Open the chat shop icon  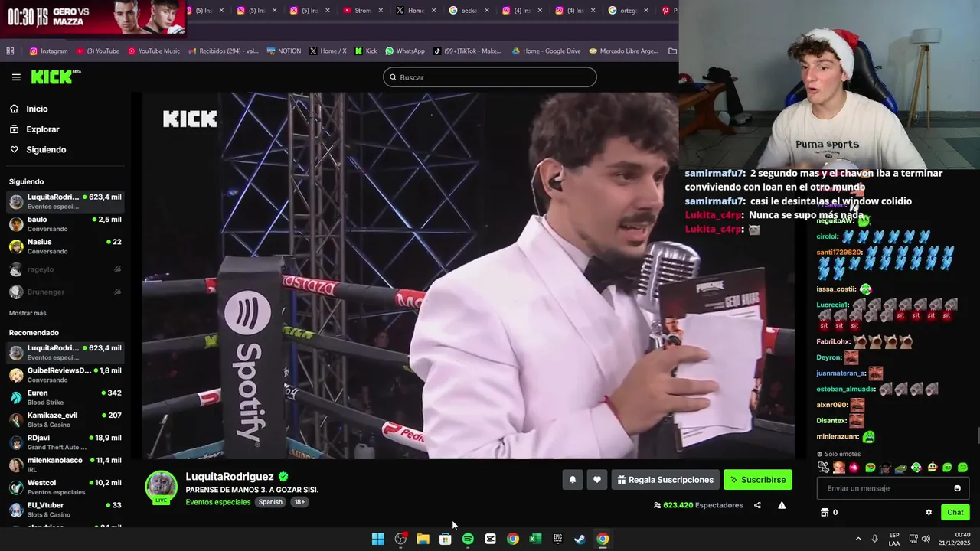(x=825, y=513)
